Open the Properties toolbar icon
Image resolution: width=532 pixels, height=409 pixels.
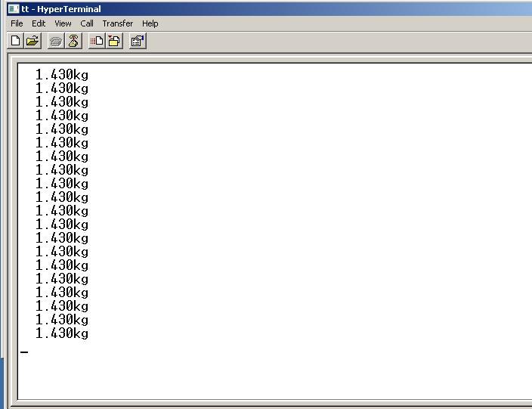coord(138,41)
